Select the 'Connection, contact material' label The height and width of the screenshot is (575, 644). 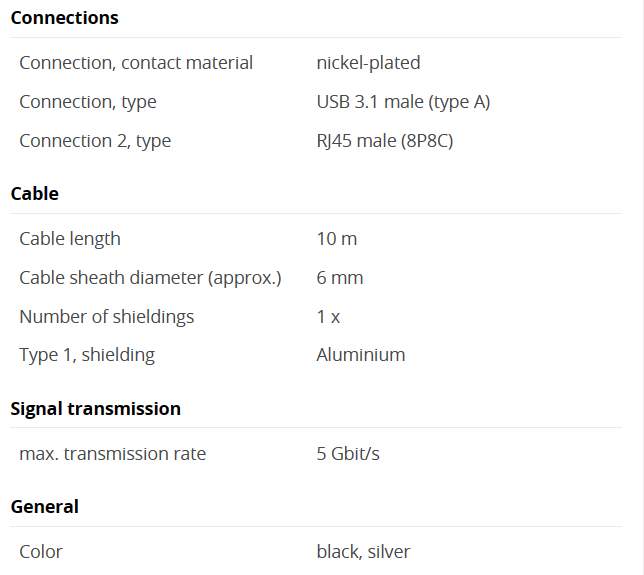pyautogui.click(x=136, y=63)
